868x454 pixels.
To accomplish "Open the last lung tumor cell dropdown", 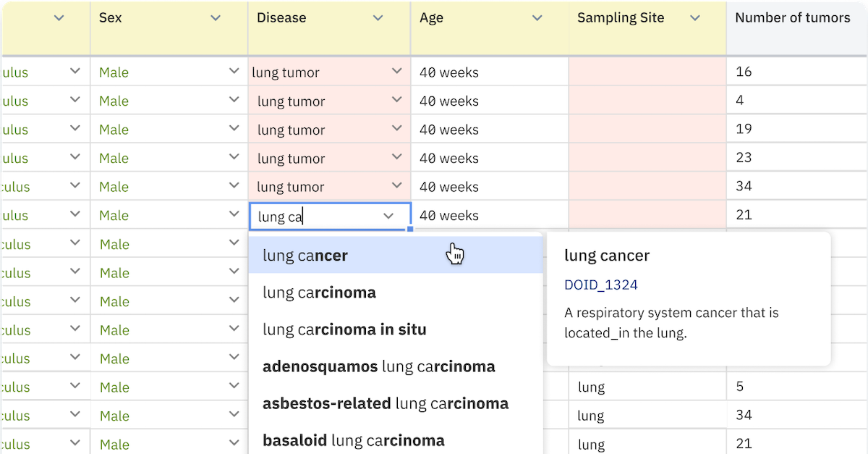I will click(396, 186).
